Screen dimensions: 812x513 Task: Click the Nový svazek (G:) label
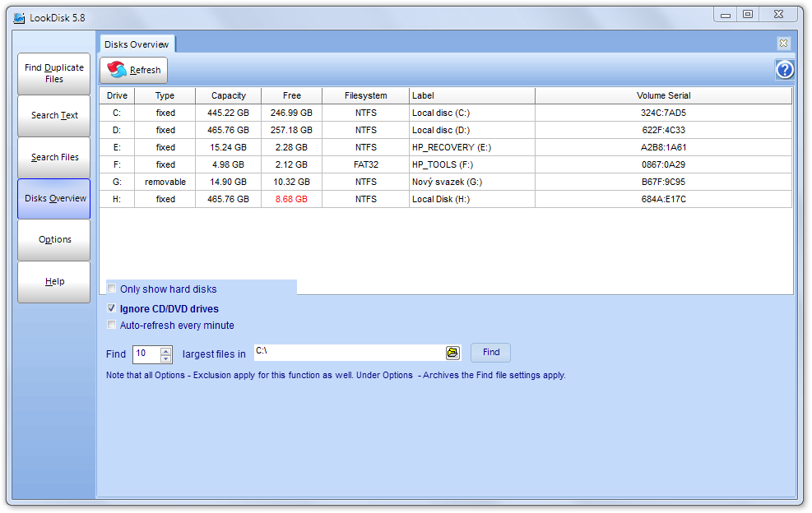tap(447, 183)
